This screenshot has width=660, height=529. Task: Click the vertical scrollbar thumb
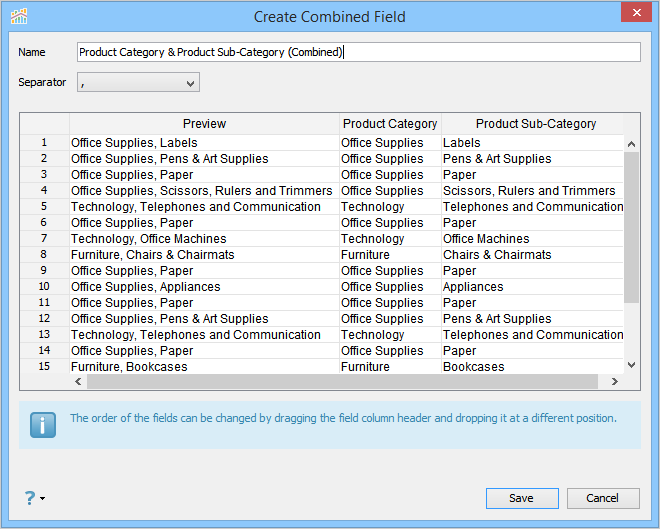(x=631, y=225)
